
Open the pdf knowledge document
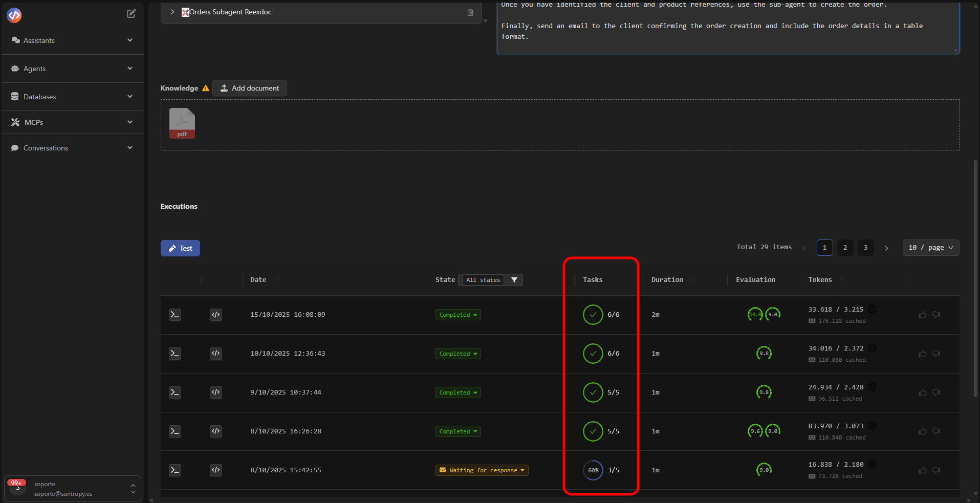182,123
